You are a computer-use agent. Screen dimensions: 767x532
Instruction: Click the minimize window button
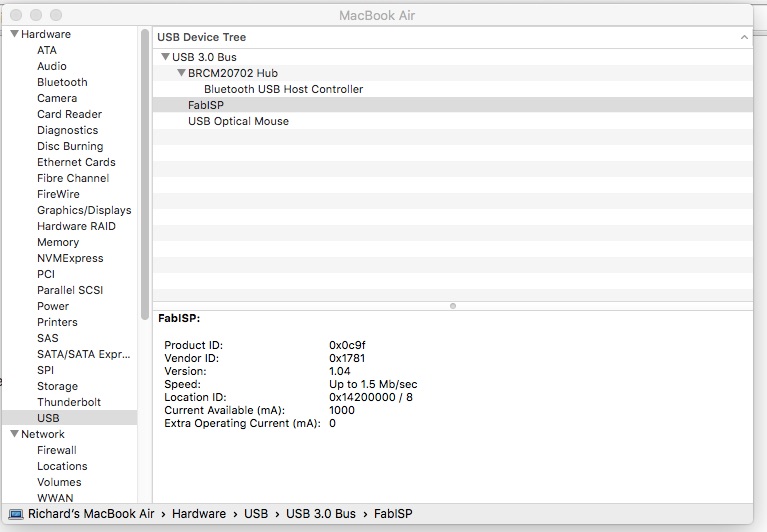[36, 15]
